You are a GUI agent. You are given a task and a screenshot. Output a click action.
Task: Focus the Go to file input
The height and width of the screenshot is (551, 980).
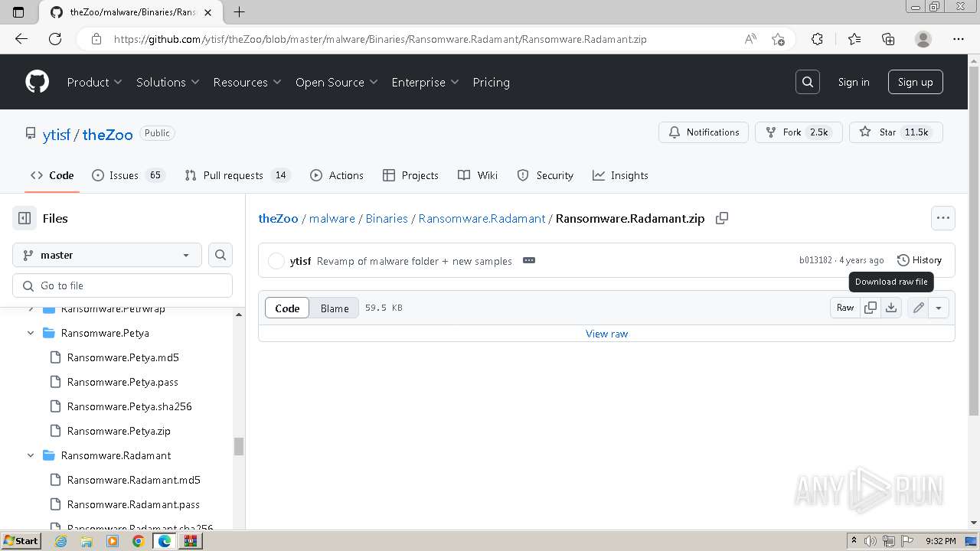click(x=122, y=285)
